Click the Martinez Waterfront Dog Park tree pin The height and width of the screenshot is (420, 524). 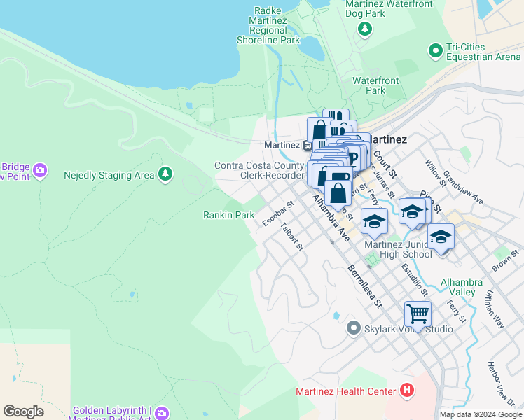(x=365, y=29)
